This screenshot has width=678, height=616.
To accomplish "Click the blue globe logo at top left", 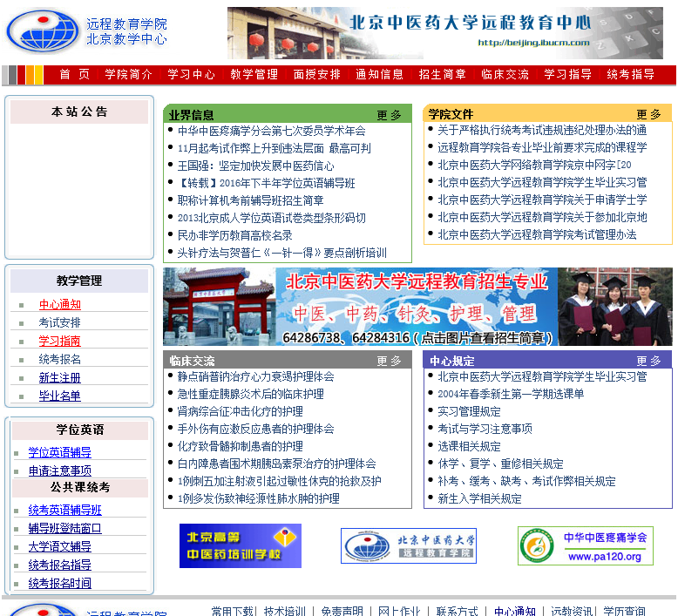I will [x=44, y=31].
